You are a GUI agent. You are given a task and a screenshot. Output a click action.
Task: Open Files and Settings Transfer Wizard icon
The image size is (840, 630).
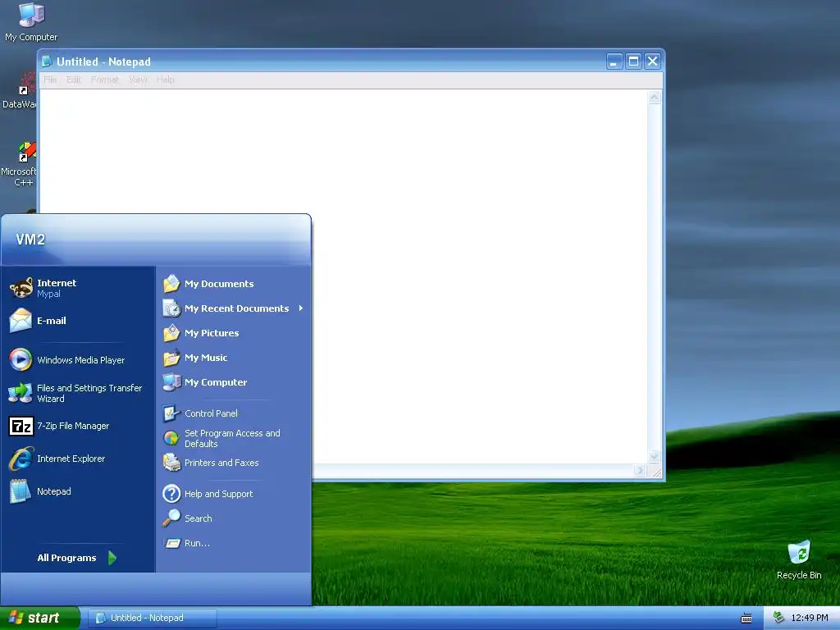click(x=21, y=393)
